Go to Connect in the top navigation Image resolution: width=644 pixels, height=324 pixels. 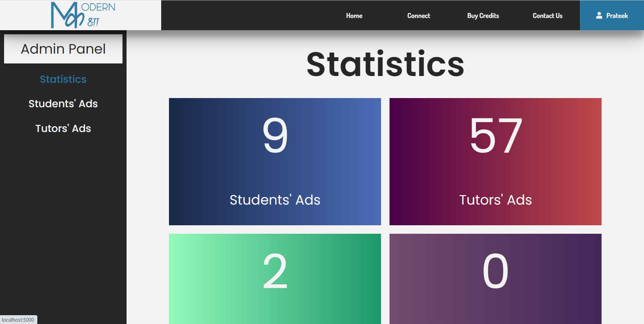(x=419, y=16)
